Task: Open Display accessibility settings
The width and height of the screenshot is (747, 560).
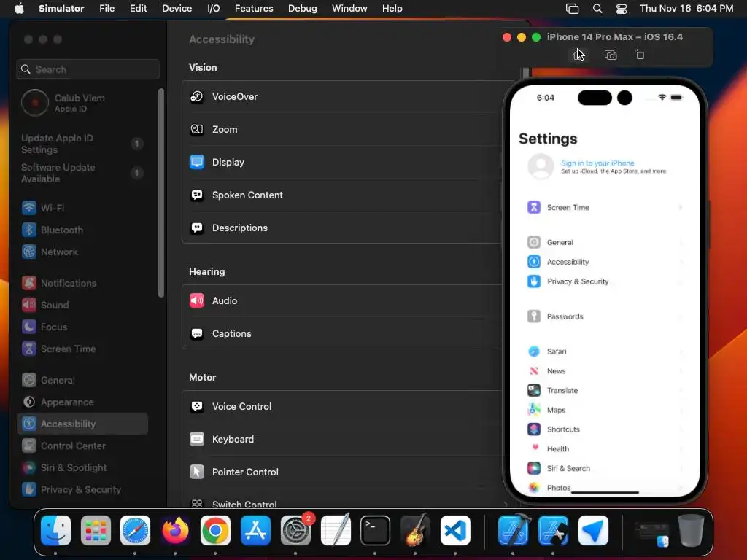Action: [341, 163]
